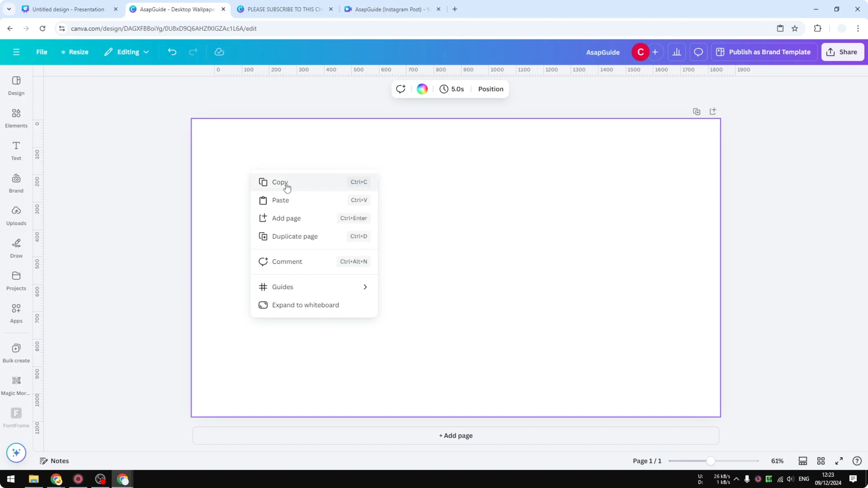Image resolution: width=868 pixels, height=488 pixels.
Task: Open the Editing mode dropdown
Action: coord(127,52)
